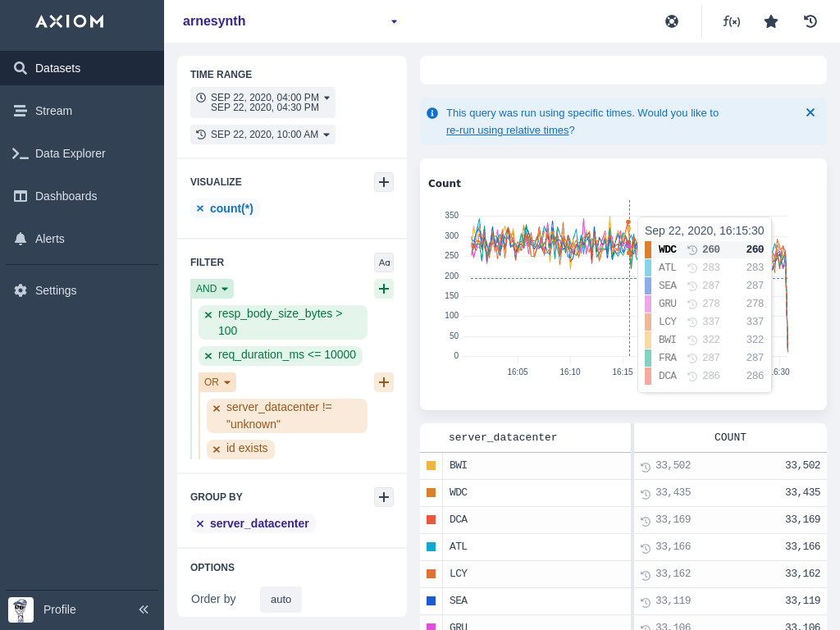Open the Stream page
The width and height of the screenshot is (840, 630).
[x=53, y=111]
